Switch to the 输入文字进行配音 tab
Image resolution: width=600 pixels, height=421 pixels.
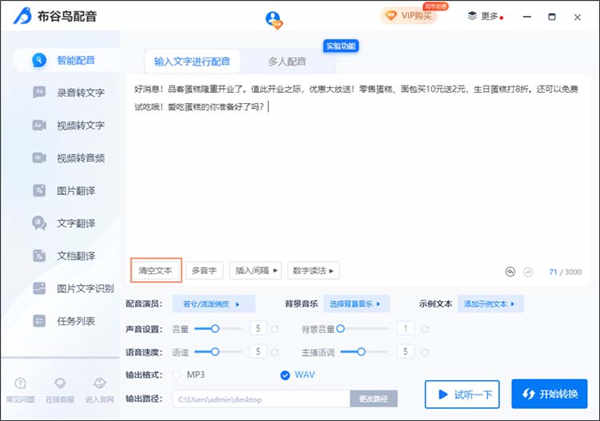click(192, 61)
